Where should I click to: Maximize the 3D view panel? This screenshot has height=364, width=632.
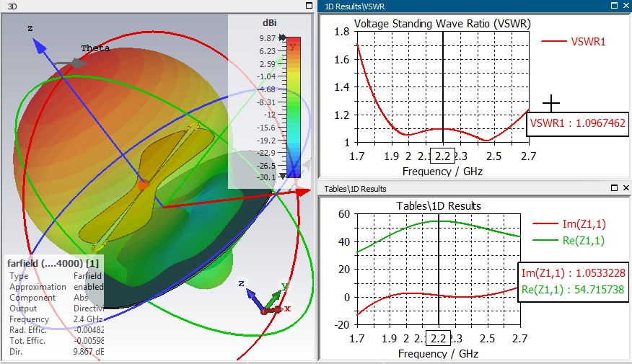[310, 6]
